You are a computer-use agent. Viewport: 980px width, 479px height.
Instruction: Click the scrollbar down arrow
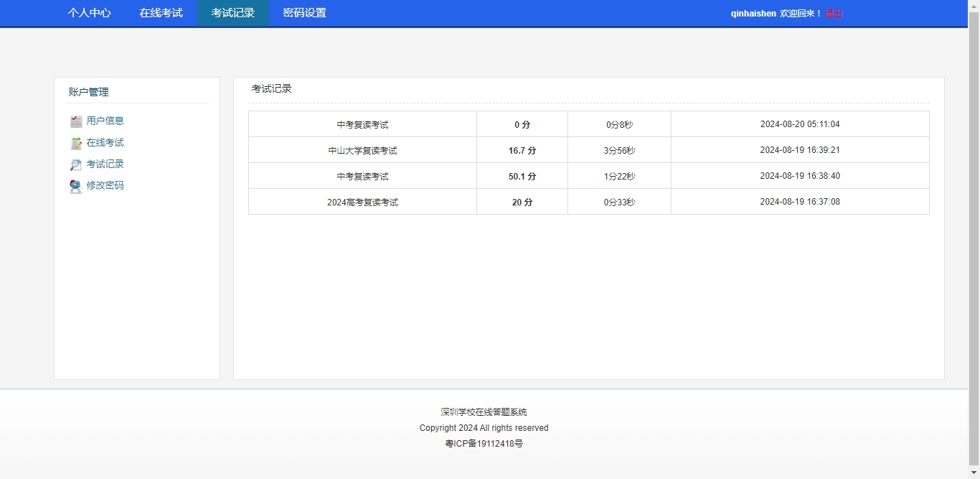coord(974,473)
